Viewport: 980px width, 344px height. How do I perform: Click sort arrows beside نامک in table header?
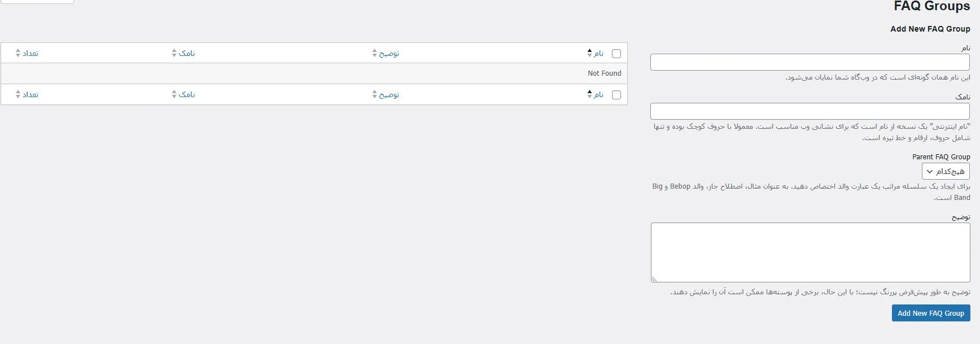(174, 53)
